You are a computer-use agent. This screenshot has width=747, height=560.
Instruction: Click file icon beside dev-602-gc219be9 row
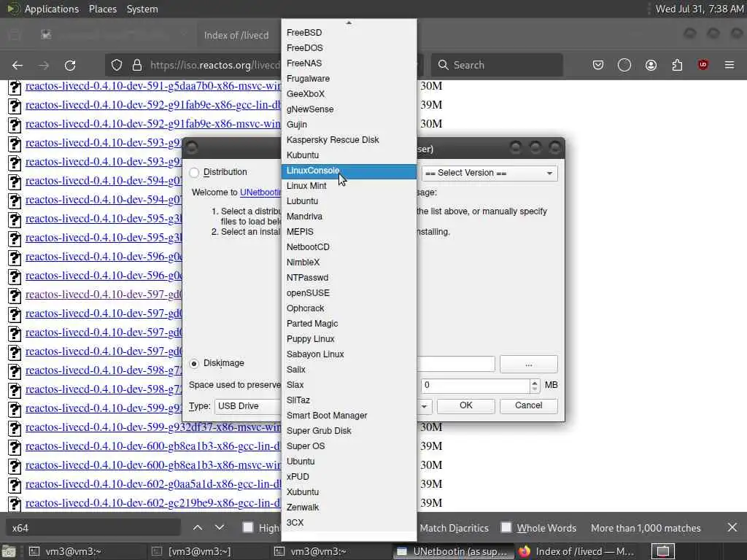pyautogui.click(x=15, y=504)
